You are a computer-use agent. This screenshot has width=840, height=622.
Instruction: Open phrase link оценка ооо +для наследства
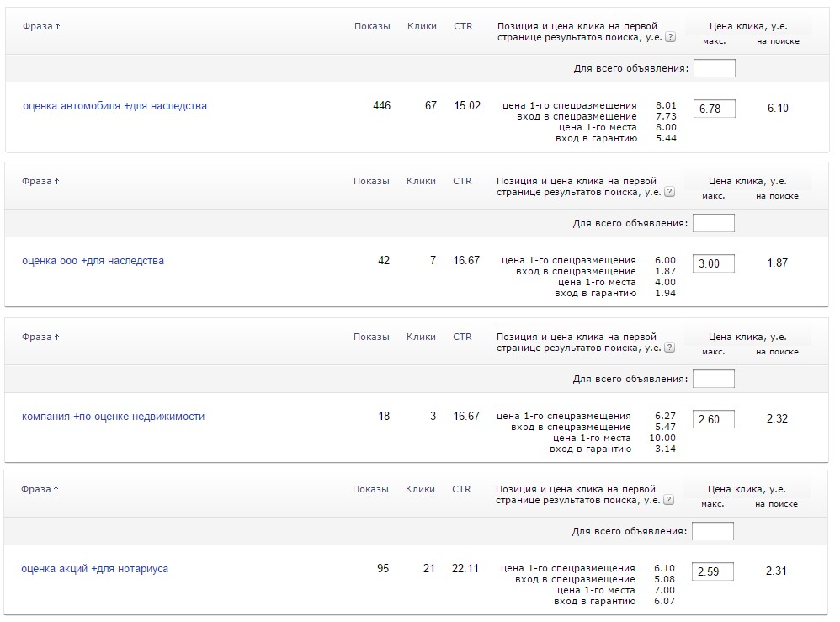pyautogui.click(x=93, y=261)
